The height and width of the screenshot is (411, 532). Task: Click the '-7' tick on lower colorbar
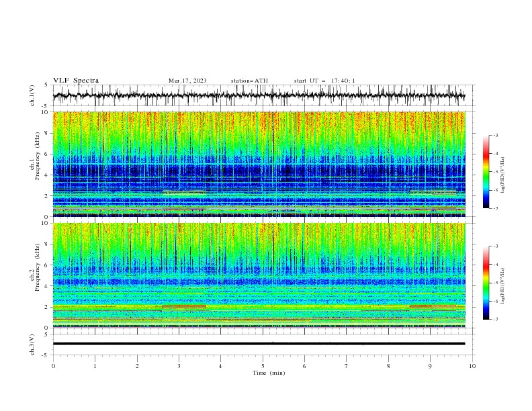click(495, 320)
